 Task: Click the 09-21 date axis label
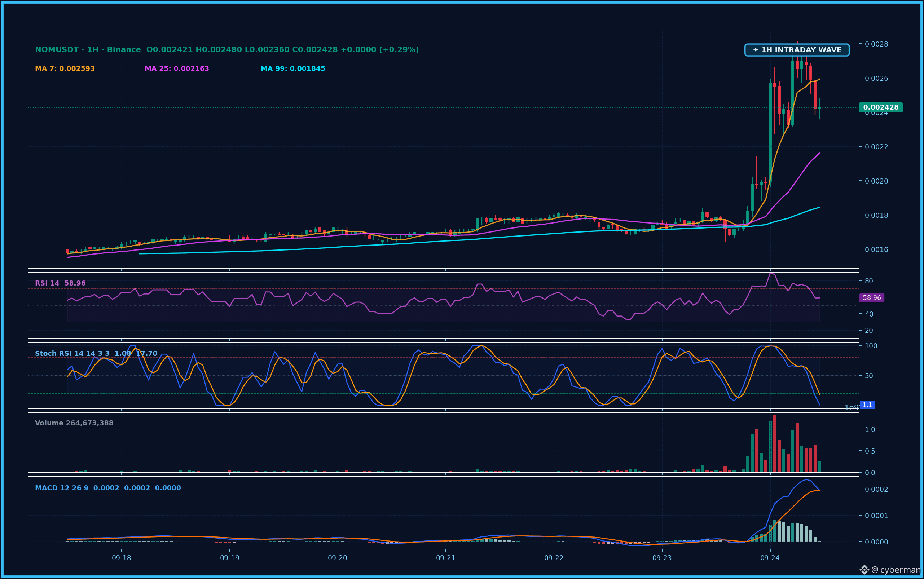click(x=445, y=558)
